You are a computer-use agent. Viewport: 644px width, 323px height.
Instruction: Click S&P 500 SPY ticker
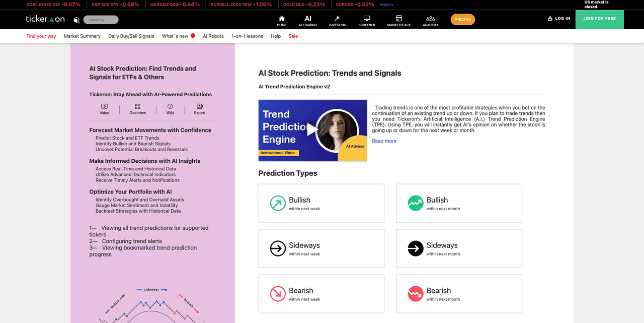pos(116,5)
